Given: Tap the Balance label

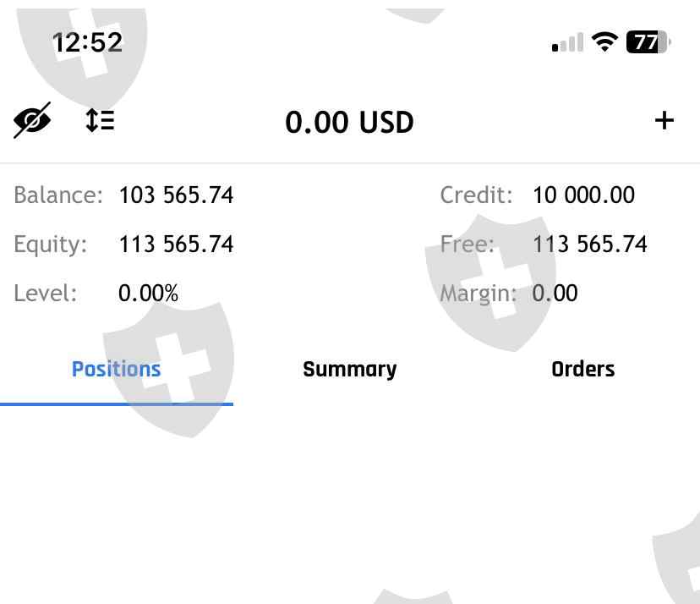Looking at the screenshot, I should tap(57, 195).
